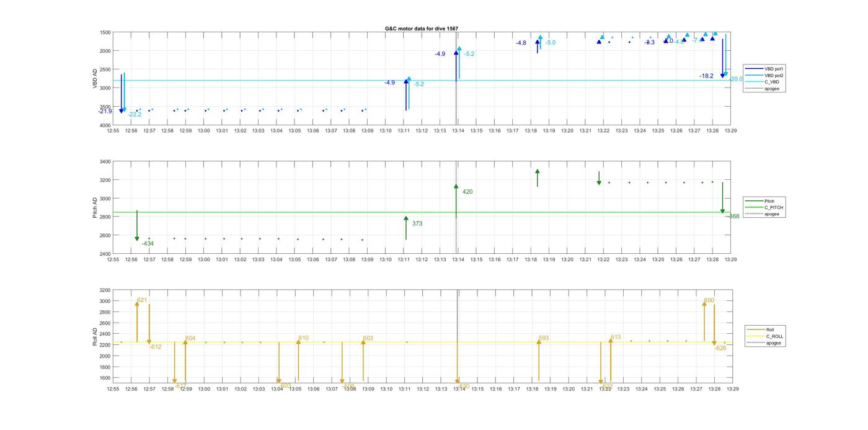Select 'VBD pot2' legend entry
Viewport: 868px width, 430px height.
[x=764, y=75]
